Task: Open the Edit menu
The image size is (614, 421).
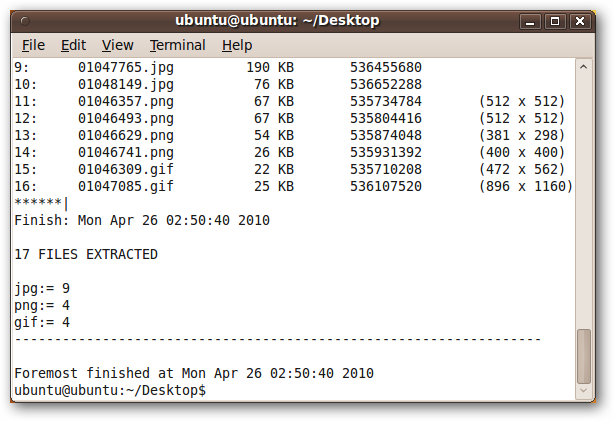Action: [x=73, y=45]
